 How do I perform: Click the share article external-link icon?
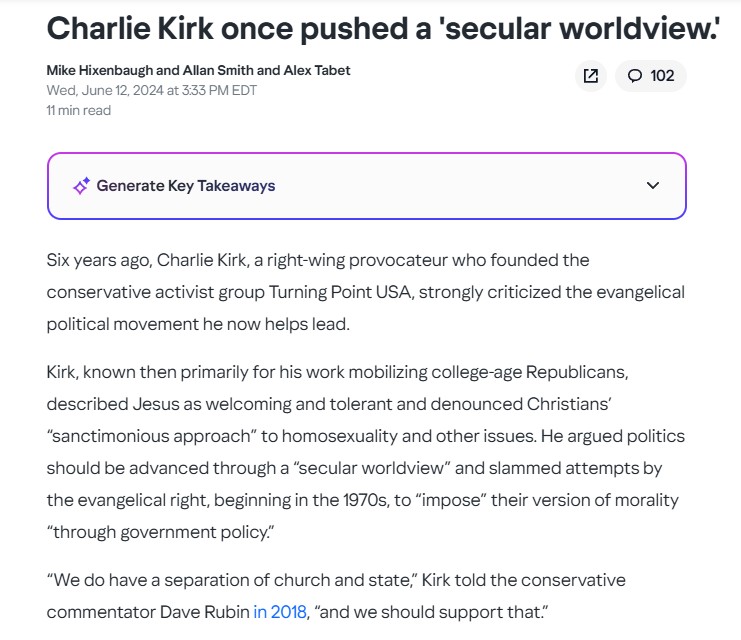(x=591, y=76)
